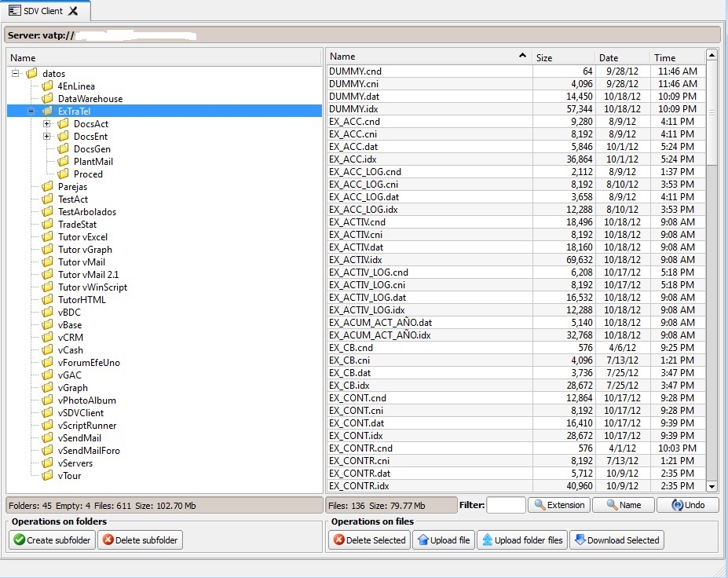This screenshot has width=728, height=578.
Task: Select the 4EnLinea folder icon
Action: (47, 86)
